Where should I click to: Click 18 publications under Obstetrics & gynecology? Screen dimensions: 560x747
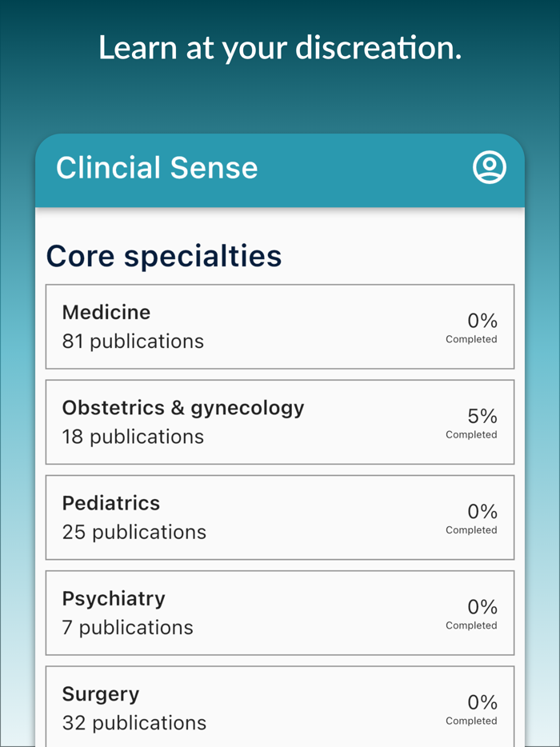133,437
